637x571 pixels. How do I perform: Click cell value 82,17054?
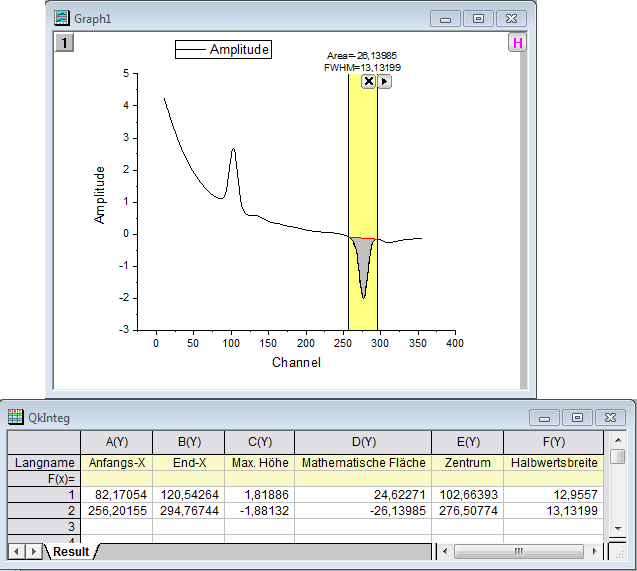117,495
